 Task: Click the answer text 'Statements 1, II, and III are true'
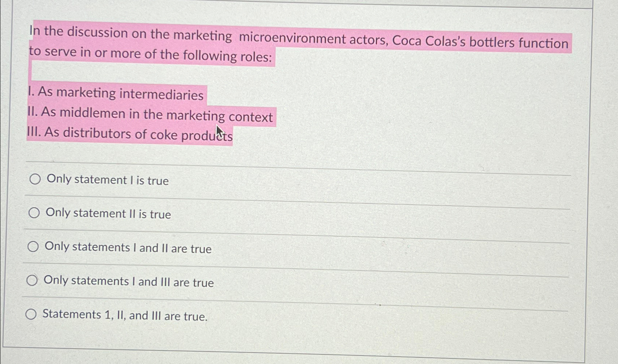(125, 316)
